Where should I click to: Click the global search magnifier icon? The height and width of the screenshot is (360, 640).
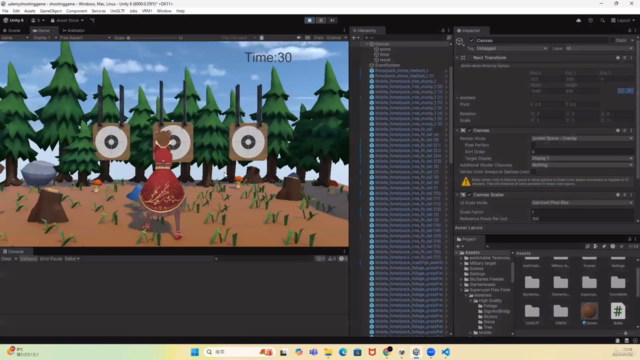tap(602, 20)
